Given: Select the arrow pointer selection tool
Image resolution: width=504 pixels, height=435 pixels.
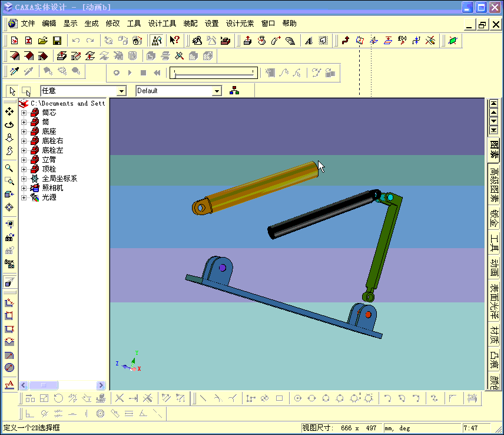Looking at the screenshot, I should point(12,91).
